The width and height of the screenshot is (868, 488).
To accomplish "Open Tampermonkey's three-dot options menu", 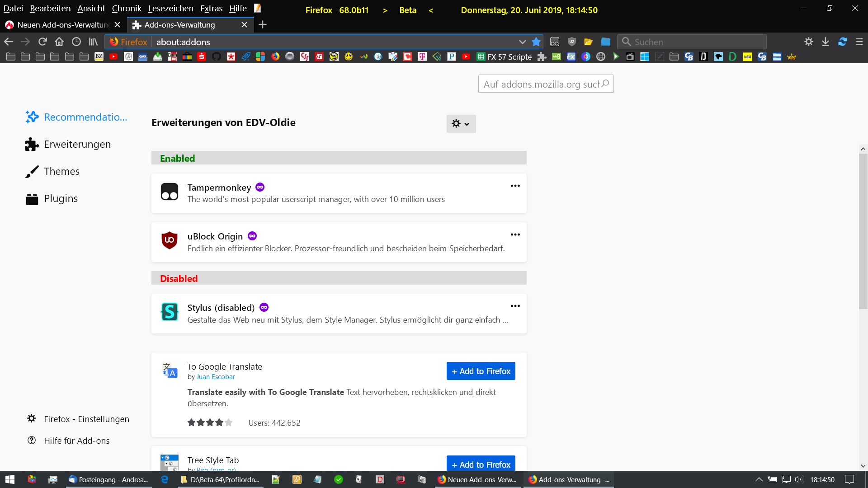I will coord(515,186).
